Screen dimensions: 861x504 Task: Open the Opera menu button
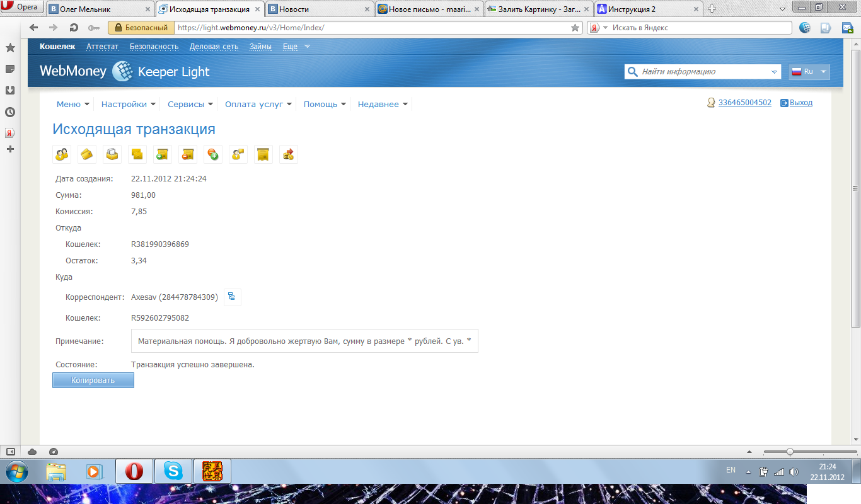[x=21, y=8]
